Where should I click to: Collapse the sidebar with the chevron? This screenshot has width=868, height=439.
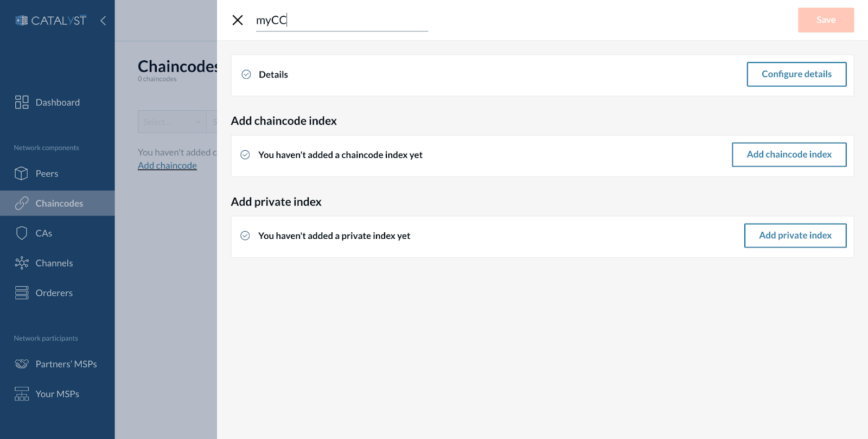[x=103, y=20]
